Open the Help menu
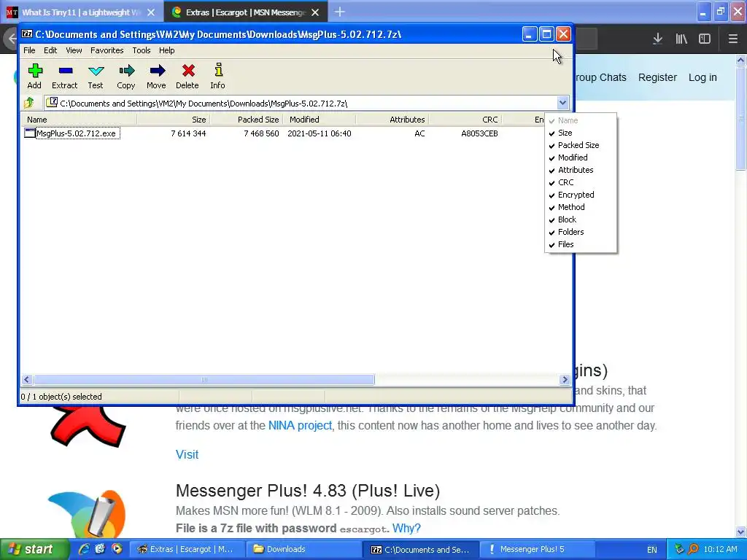 tap(167, 50)
